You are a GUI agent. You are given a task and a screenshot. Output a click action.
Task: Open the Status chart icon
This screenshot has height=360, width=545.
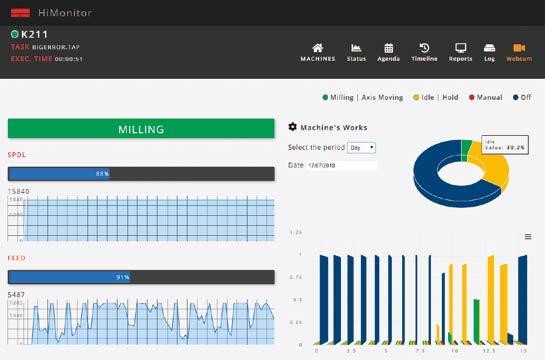pyautogui.click(x=356, y=48)
